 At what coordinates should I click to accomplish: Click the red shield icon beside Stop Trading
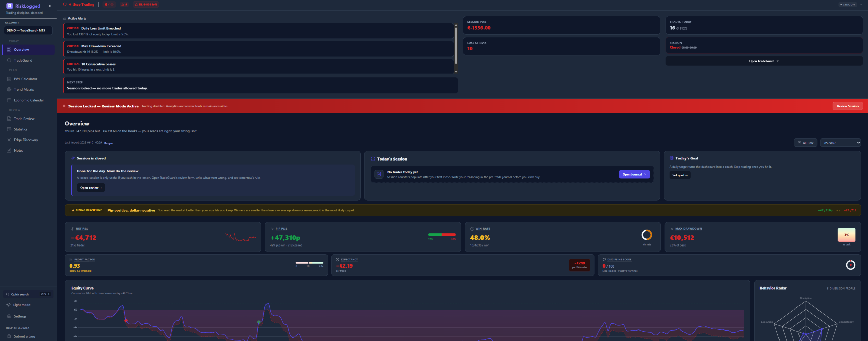[65, 5]
